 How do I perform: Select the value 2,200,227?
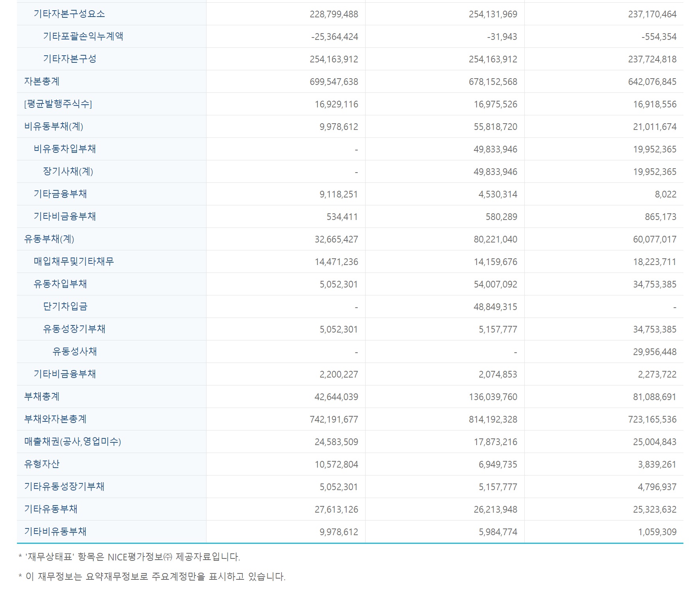tap(339, 374)
